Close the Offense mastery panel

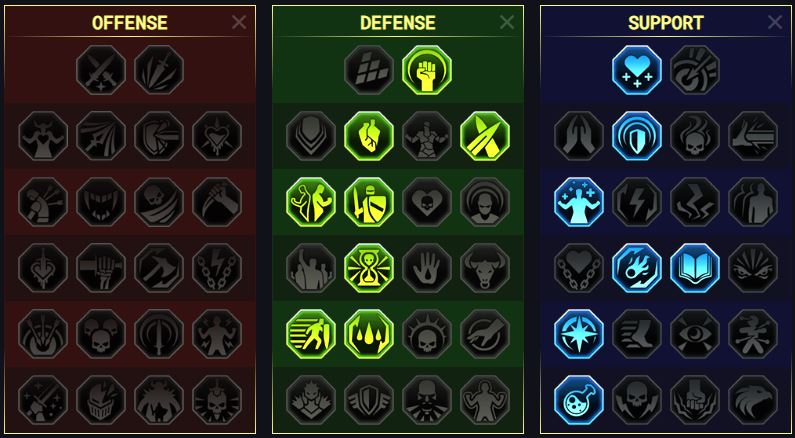pyautogui.click(x=239, y=22)
